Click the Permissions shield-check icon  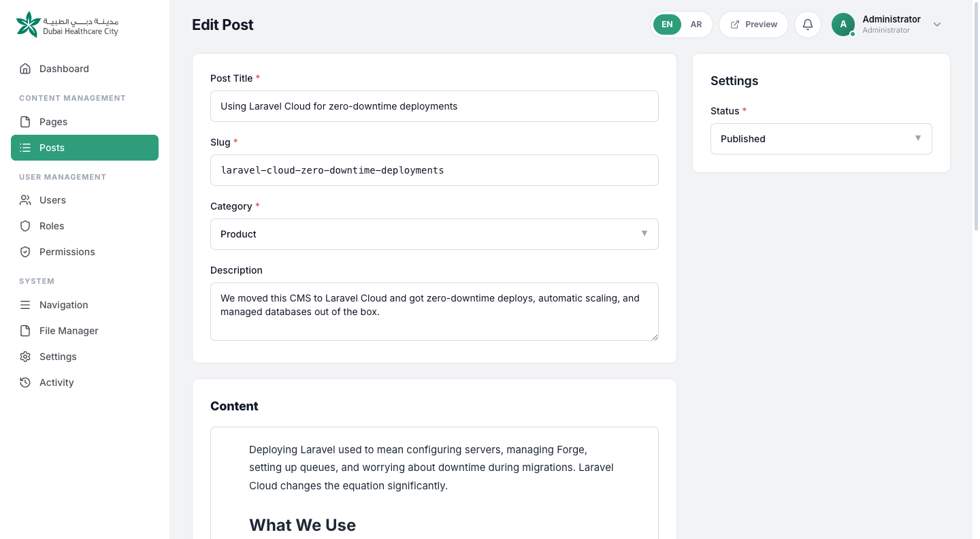pyautogui.click(x=25, y=252)
